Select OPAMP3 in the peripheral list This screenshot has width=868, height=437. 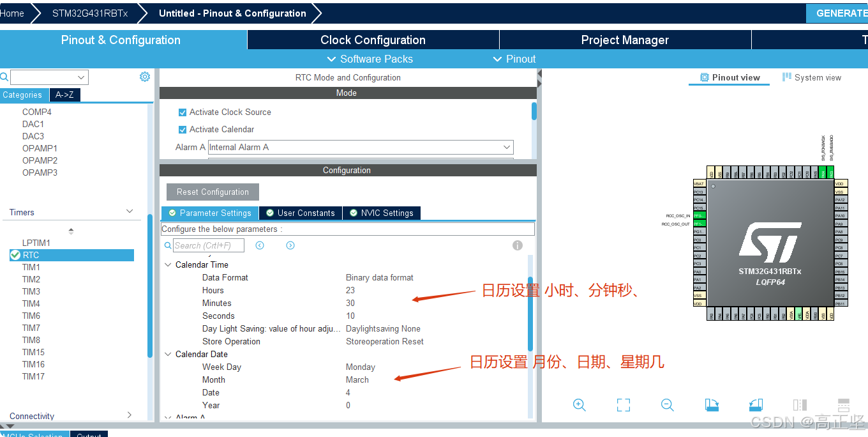40,172
